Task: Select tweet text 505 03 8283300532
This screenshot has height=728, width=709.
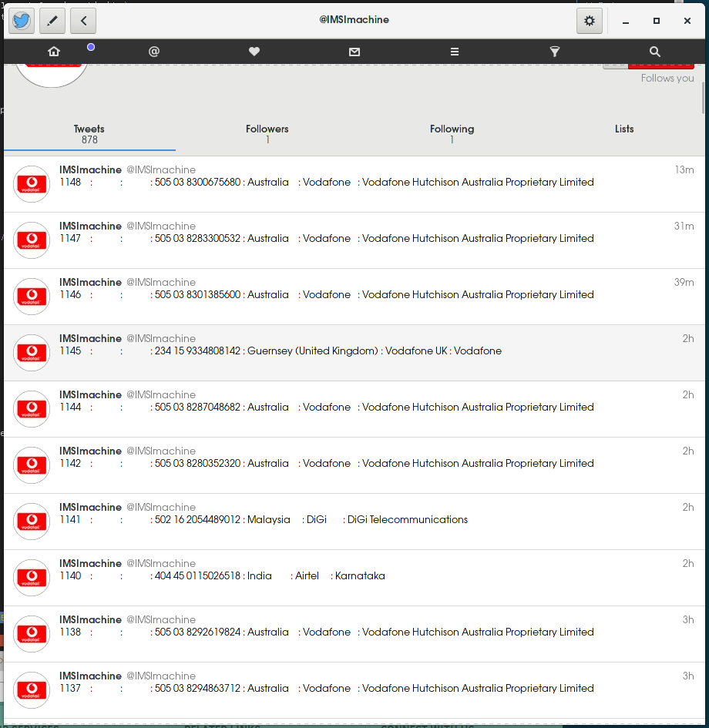Action: pos(327,238)
